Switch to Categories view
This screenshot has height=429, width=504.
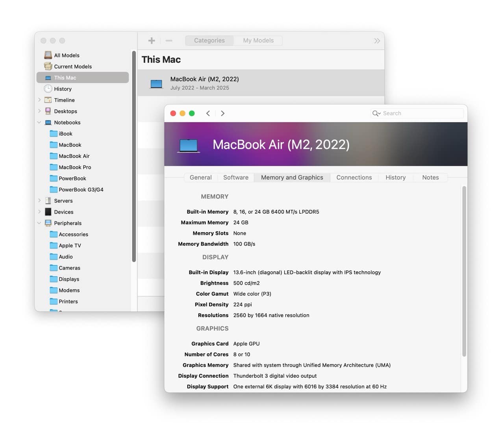(209, 41)
